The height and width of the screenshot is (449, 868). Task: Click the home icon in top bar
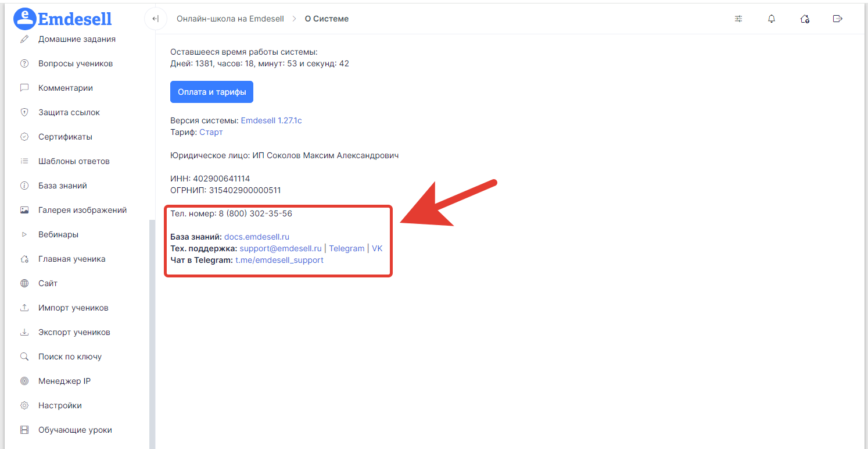point(805,19)
